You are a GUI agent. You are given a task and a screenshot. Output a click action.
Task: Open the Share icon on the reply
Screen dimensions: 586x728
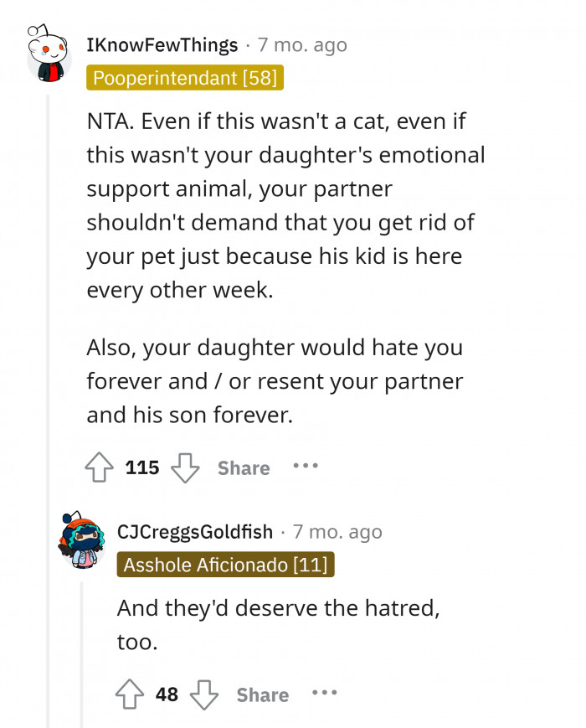[262, 694]
